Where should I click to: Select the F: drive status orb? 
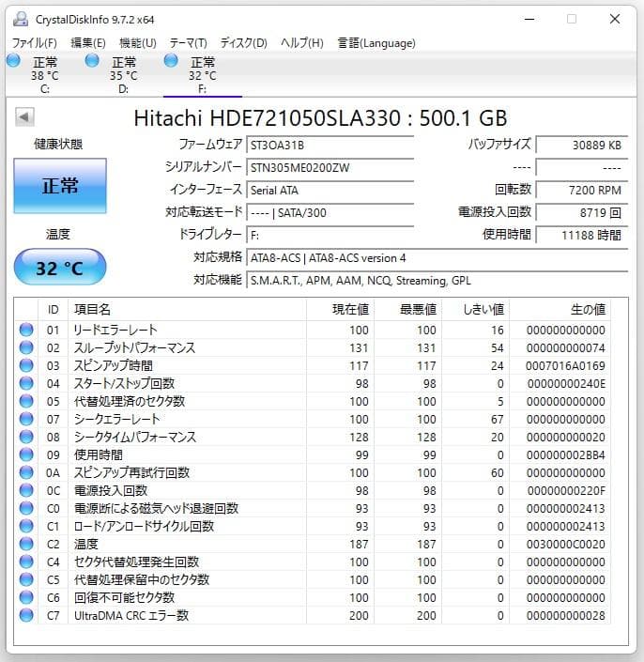tap(171, 61)
